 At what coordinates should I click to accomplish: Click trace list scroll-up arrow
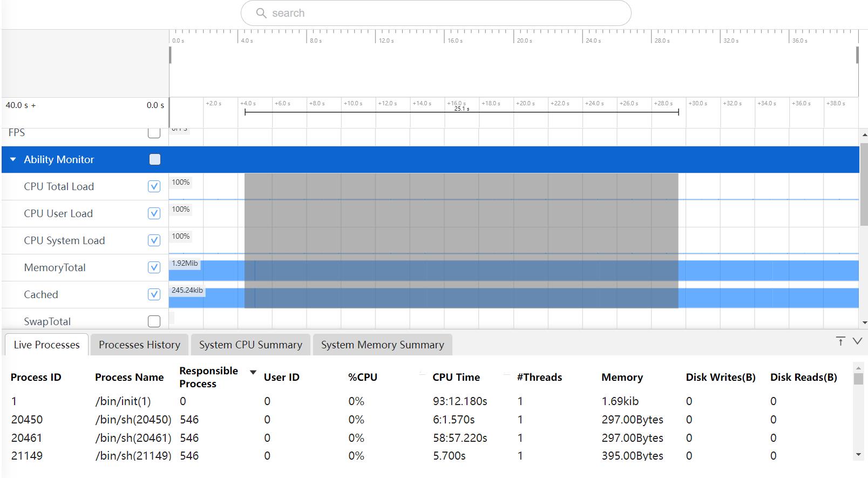[x=864, y=135]
